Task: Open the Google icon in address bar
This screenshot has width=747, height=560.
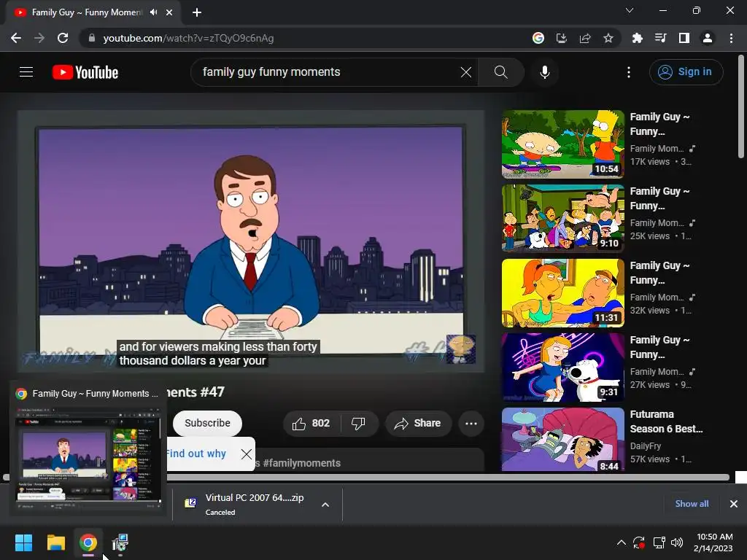Action: coord(538,38)
